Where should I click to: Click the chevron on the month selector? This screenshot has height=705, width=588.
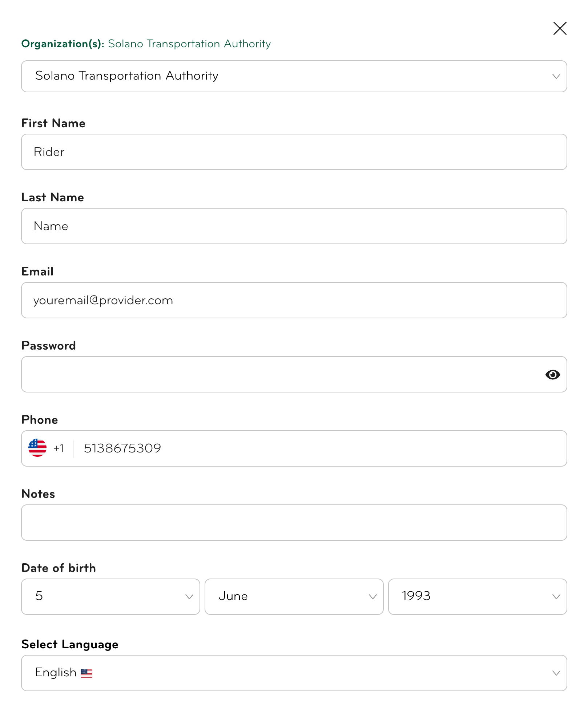[372, 597]
